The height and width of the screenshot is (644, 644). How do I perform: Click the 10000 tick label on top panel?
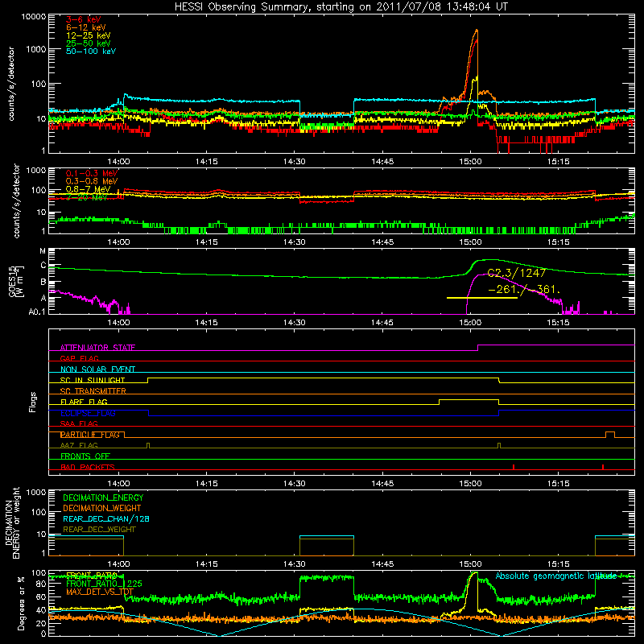[34, 16]
